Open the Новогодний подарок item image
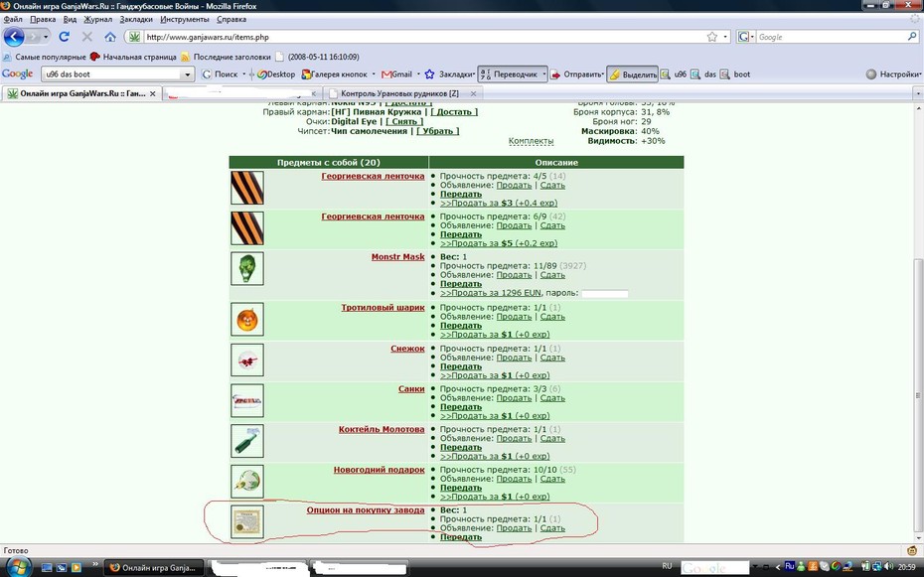 (x=247, y=482)
